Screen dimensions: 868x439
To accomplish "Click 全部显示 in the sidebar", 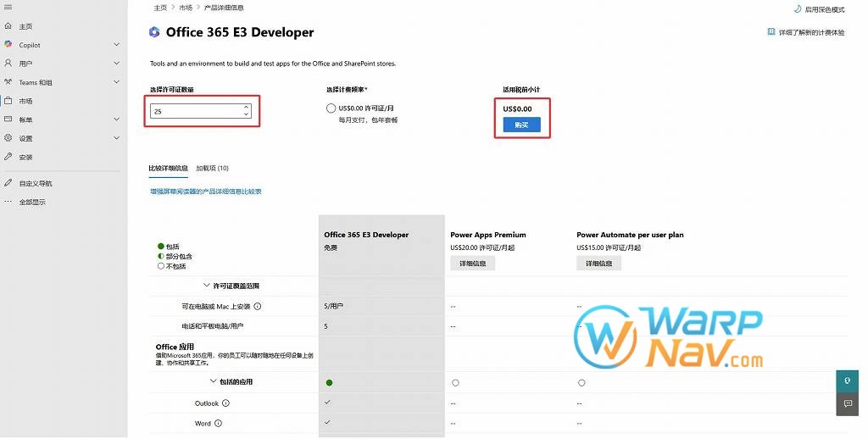I will click(32, 202).
